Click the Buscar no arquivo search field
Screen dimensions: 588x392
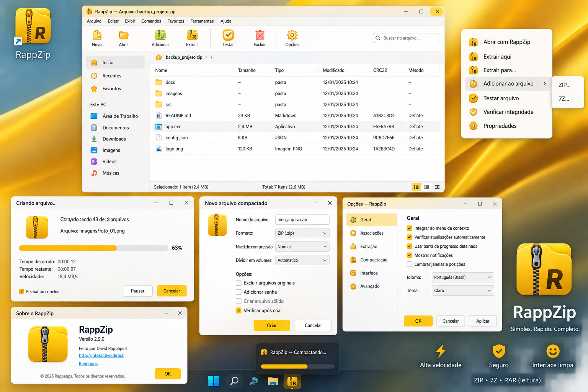406,38
